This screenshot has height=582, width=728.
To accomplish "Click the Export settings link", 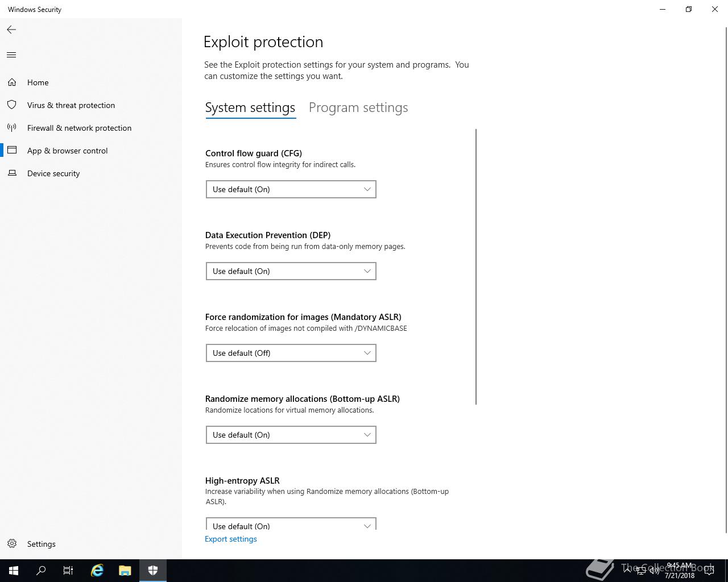I will 231,539.
